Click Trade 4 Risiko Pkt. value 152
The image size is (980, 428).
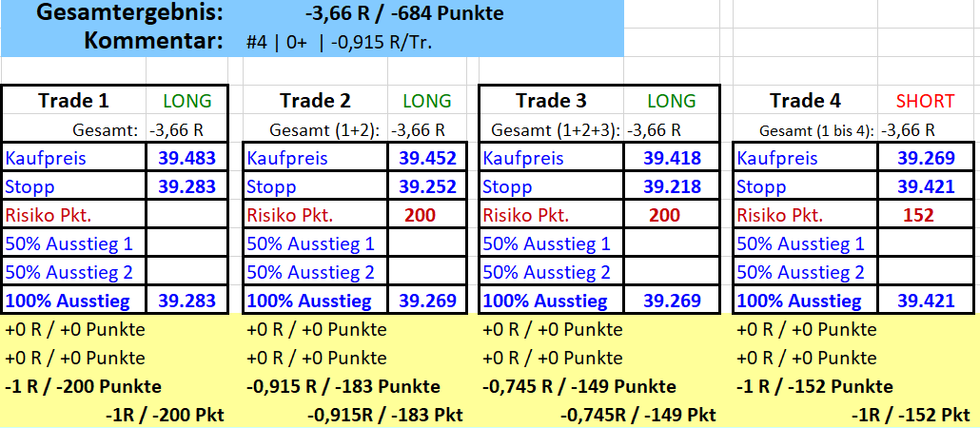(x=918, y=216)
